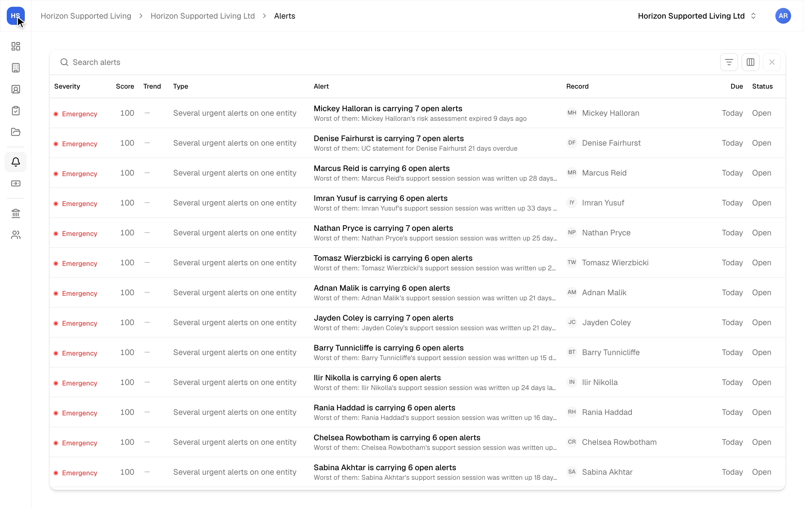Click the MH avatar for Mickey Halloran
This screenshot has width=812, height=508.
coord(572,113)
